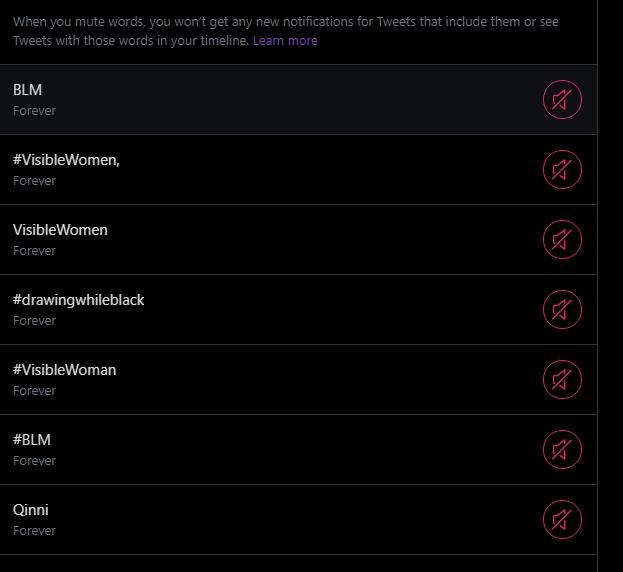The height and width of the screenshot is (572, 623).
Task: Unmute the word BLM
Action: tap(562, 99)
